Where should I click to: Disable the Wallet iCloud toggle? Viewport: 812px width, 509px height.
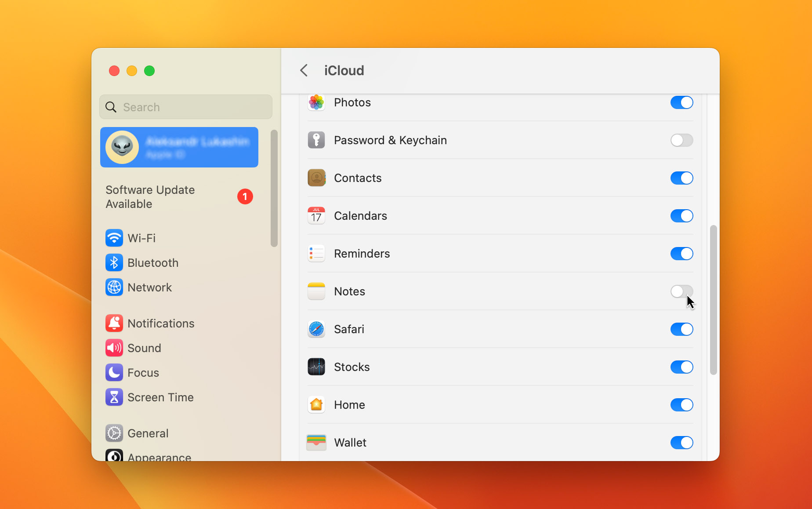click(x=682, y=443)
